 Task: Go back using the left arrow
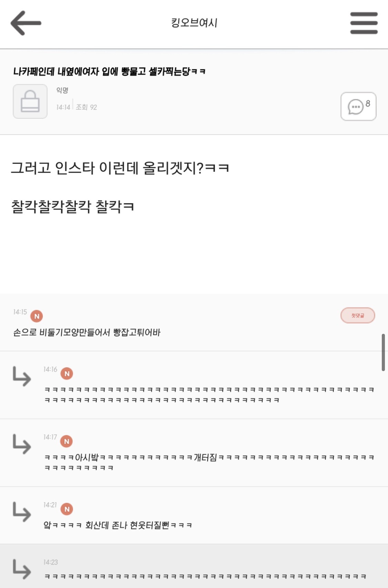point(26,23)
